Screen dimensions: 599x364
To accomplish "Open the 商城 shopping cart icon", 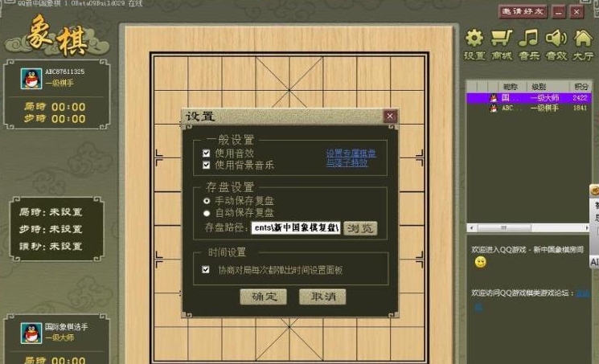I will [502, 45].
